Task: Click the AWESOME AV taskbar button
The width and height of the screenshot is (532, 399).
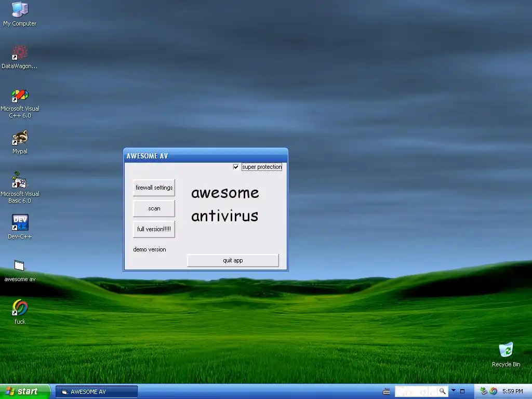Action: point(96,392)
